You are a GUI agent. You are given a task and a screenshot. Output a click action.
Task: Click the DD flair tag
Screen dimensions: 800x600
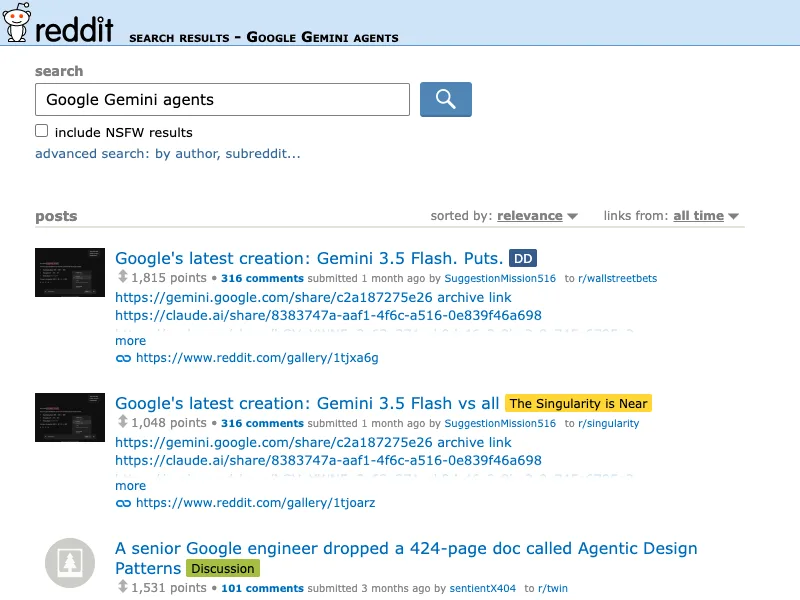pos(523,259)
